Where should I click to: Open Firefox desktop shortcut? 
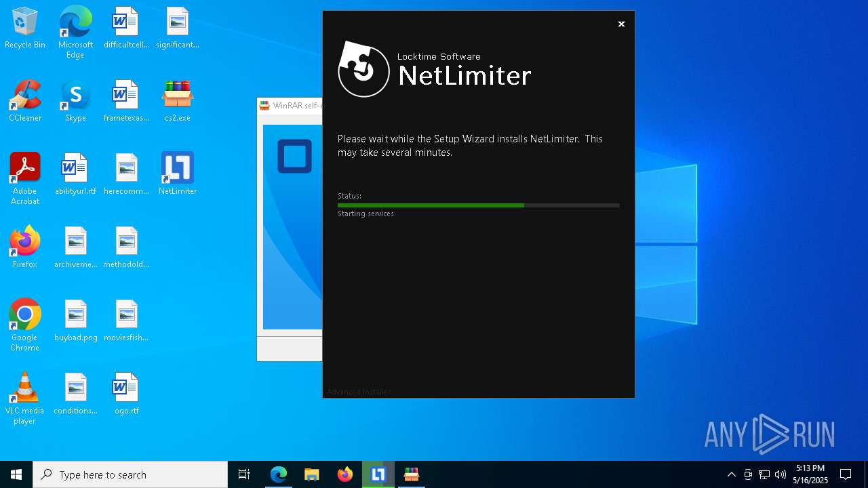(x=25, y=248)
